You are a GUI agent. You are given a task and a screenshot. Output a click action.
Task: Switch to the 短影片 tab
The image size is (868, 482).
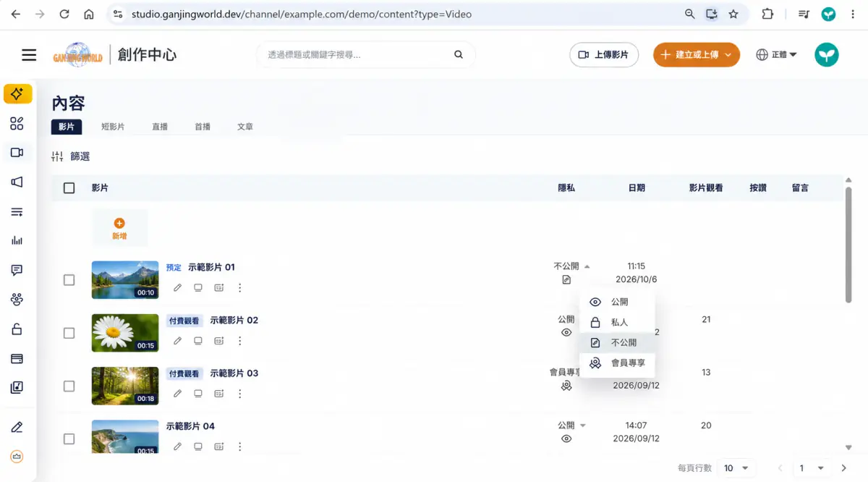pos(113,127)
